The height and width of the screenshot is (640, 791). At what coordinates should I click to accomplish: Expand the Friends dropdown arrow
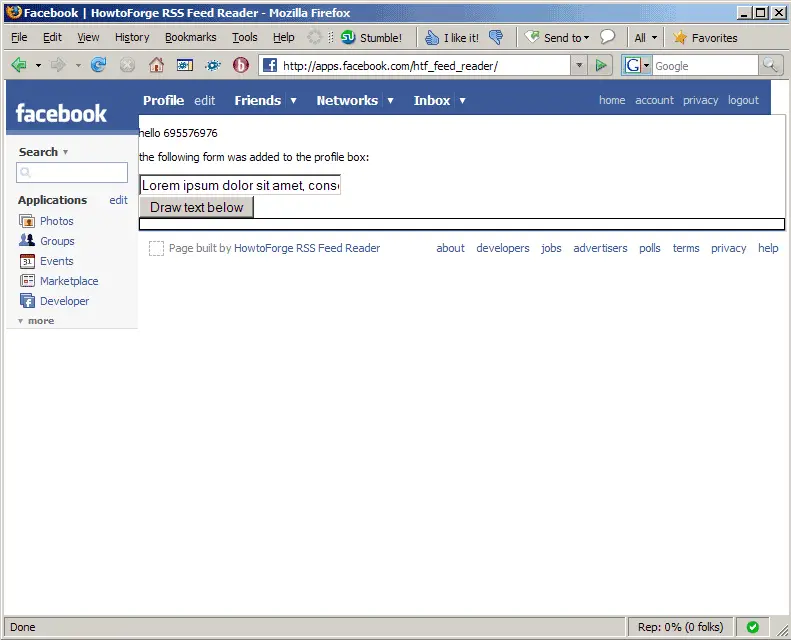tap(293, 101)
